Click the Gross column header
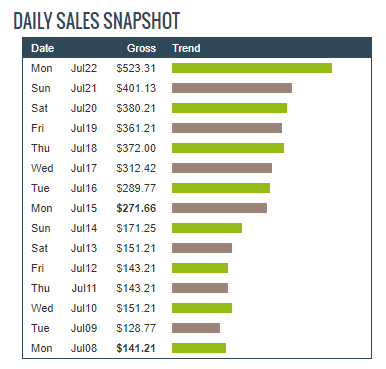The image size is (386, 369). click(x=141, y=48)
